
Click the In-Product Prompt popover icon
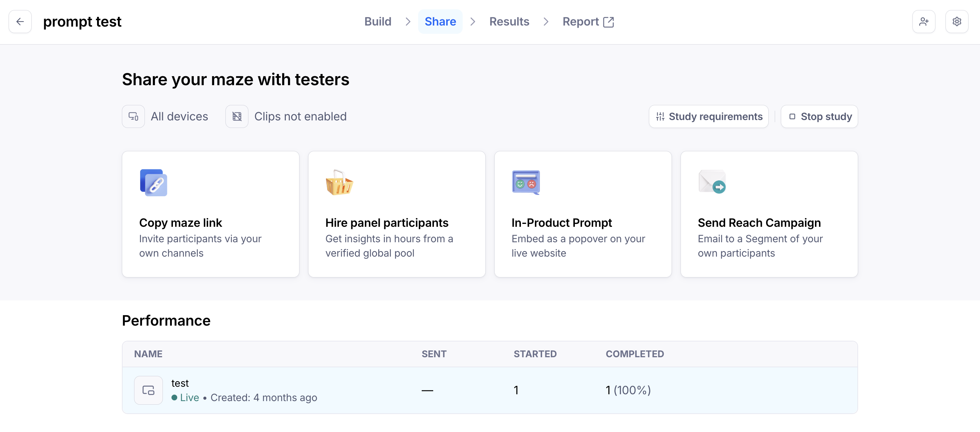(526, 183)
